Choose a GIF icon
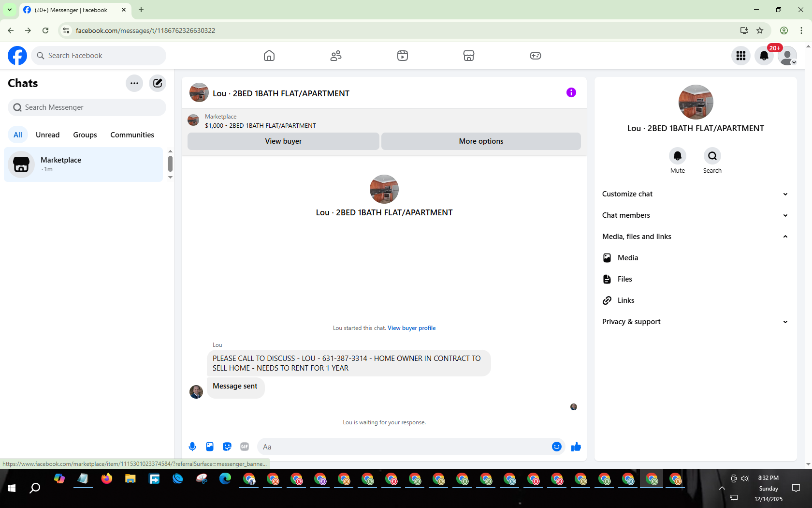Viewport: 812px width, 508px height. point(245,447)
